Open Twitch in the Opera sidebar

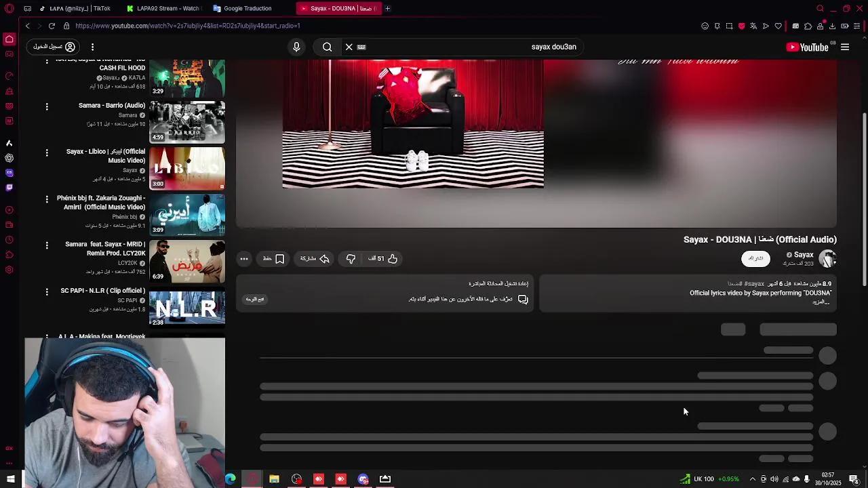coord(9,187)
